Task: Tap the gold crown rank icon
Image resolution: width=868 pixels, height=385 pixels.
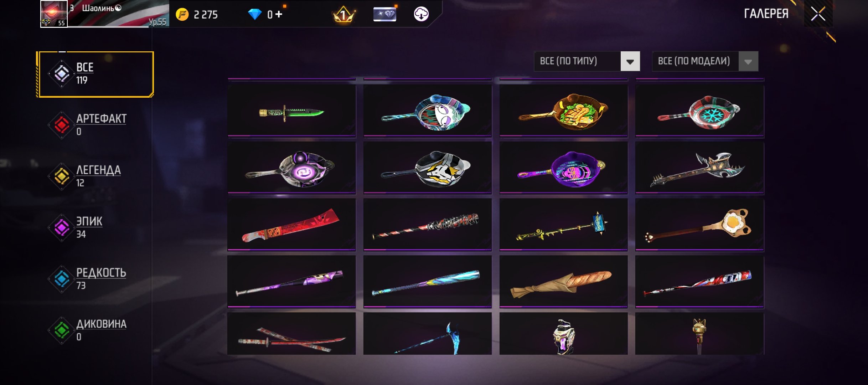Action: coord(343,14)
